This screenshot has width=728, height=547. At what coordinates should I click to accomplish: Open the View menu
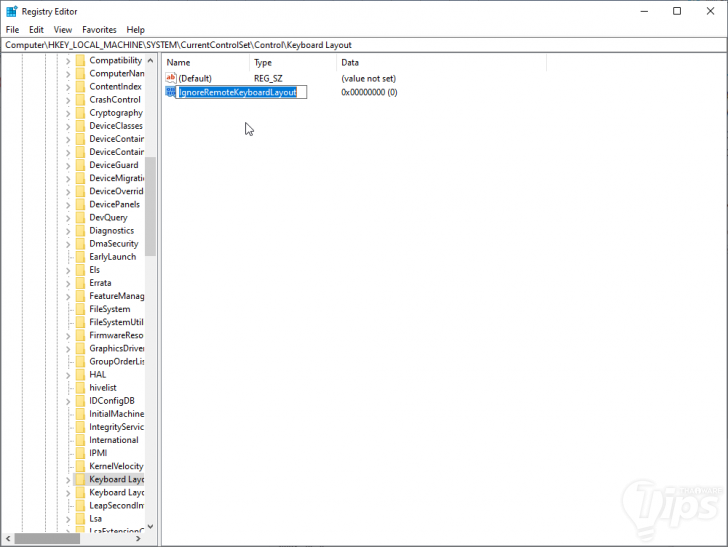63,30
